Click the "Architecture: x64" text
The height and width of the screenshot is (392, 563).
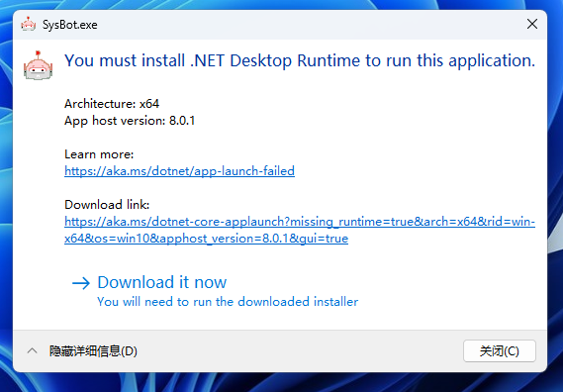[x=112, y=104]
